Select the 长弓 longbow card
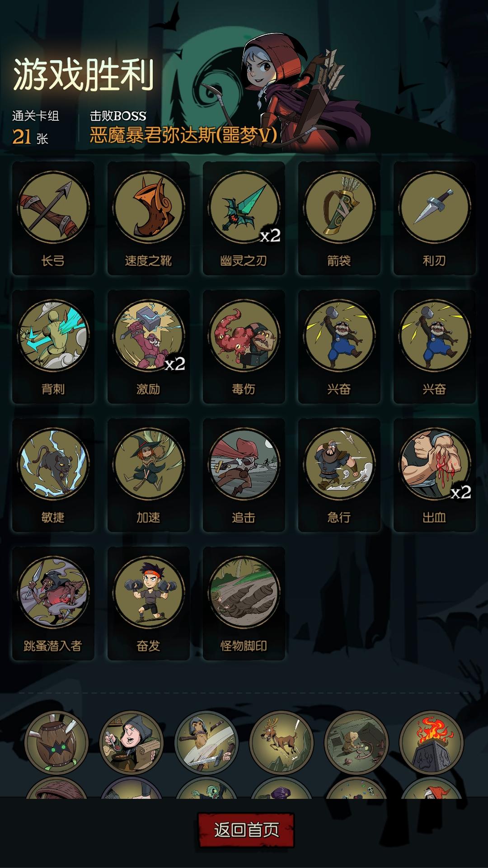This screenshot has width=488, height=868. [x=53, y=218]
